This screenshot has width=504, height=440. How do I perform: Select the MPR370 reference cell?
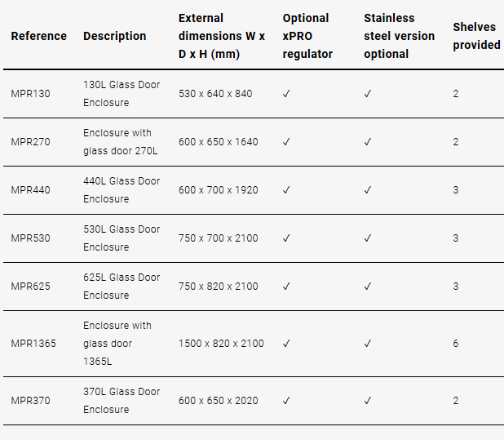pyautogui.click(x=31, y=401)
